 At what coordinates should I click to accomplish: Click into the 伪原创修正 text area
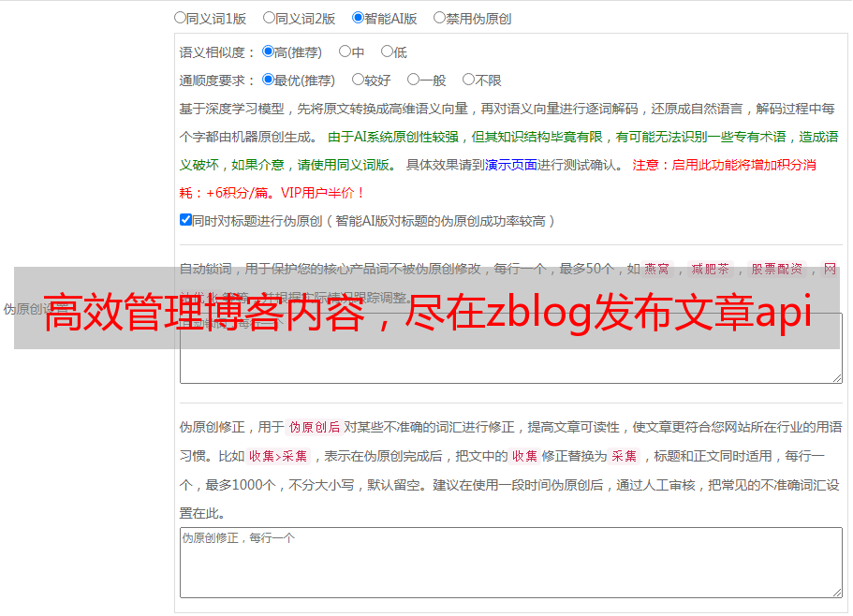point(511,563)
